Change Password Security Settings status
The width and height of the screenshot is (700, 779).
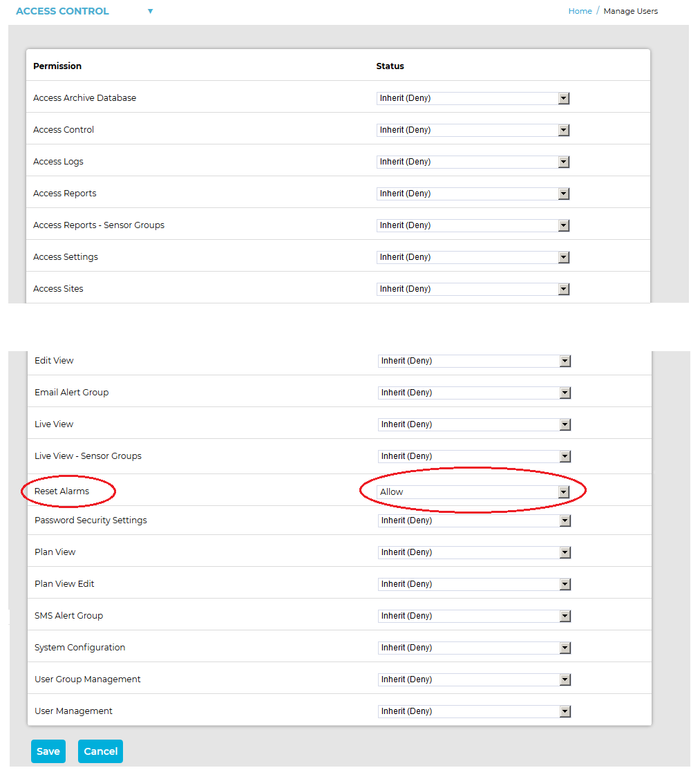point(474,520)
